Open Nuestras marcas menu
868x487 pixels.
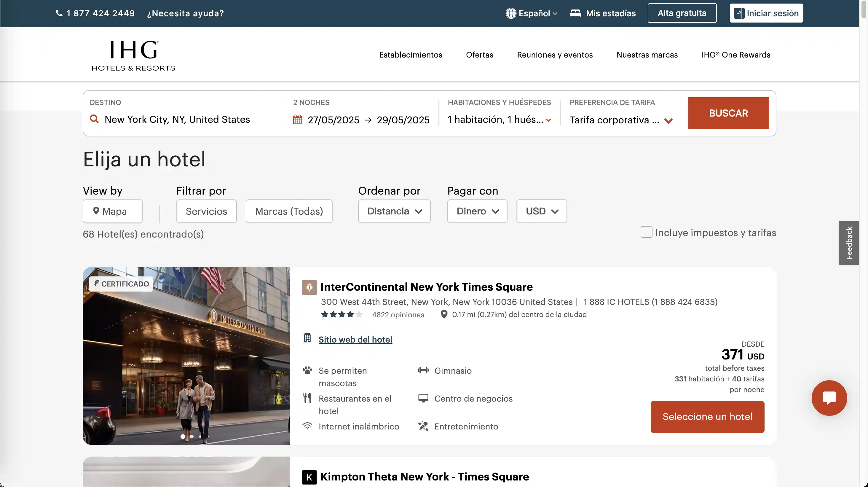click(x=647, y=55)
